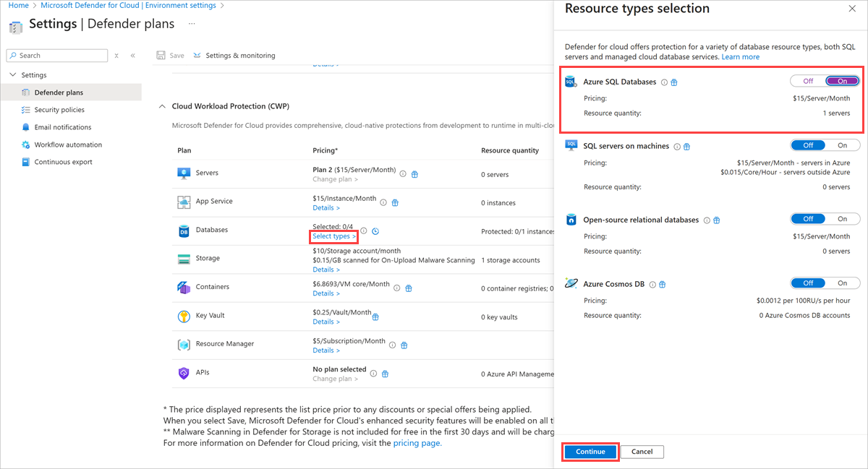Turn off Azure SQL Databases protection

[x=808, y=82]
